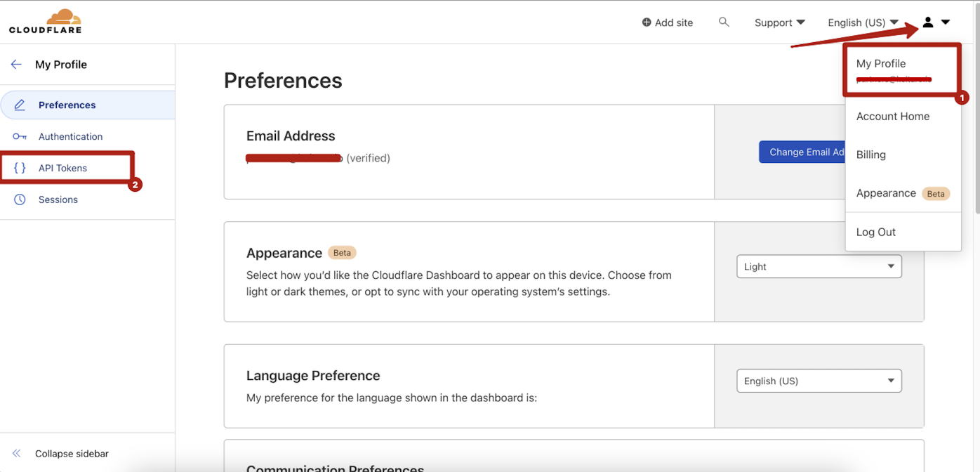Expand the Support dropdown
Viewport: 980px width, 472px height.
(x=780, y=22)
